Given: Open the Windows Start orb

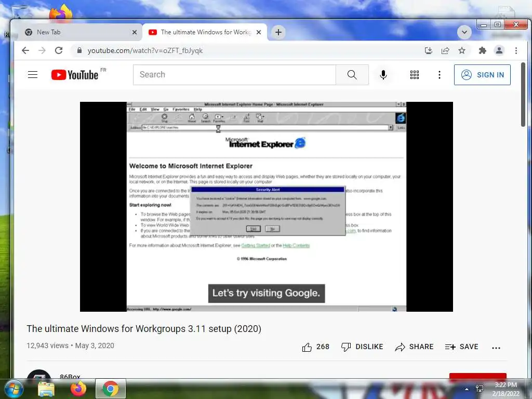Looking at the screenshot, I should point(14,389).
